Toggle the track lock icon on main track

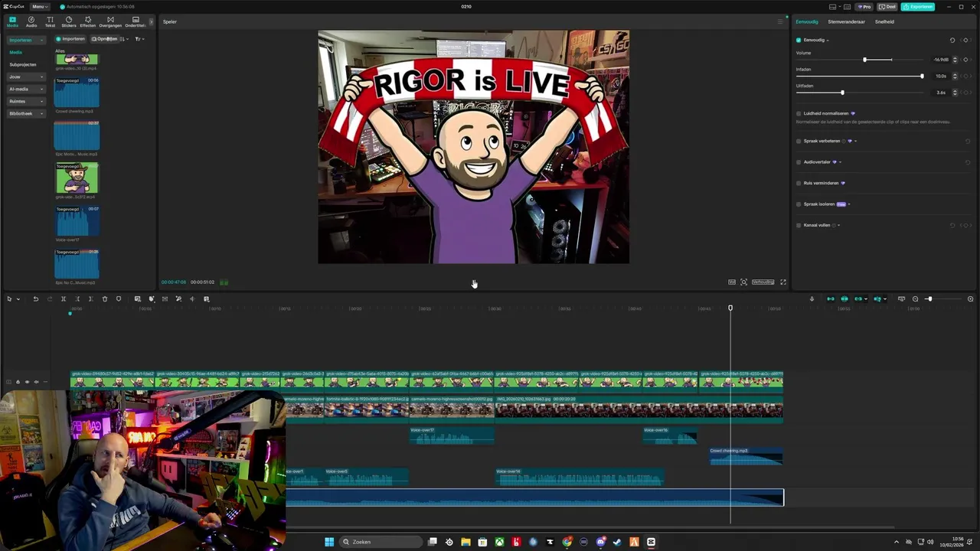tap(18, 382)
